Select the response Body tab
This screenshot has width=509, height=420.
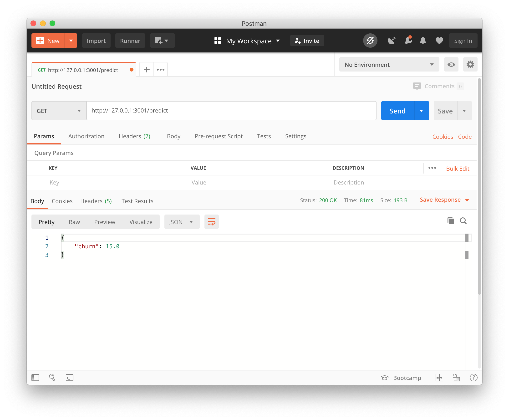(37, 201)
